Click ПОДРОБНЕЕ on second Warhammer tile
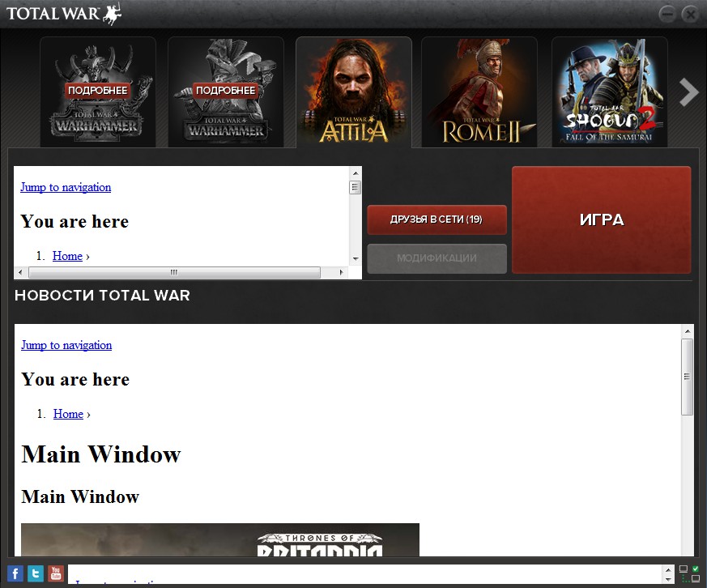The width and height of the screenshot is (707, 588). [225, 90]
